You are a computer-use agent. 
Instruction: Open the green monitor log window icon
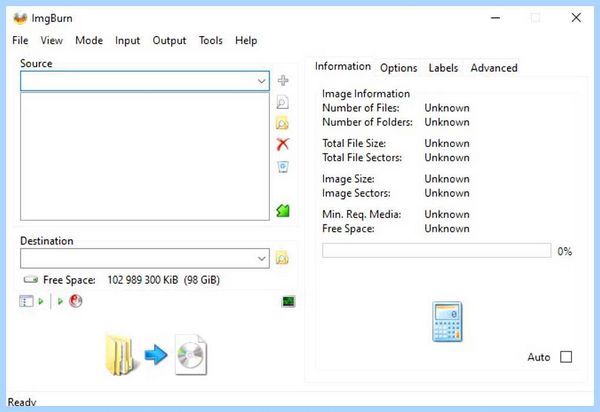289,301
